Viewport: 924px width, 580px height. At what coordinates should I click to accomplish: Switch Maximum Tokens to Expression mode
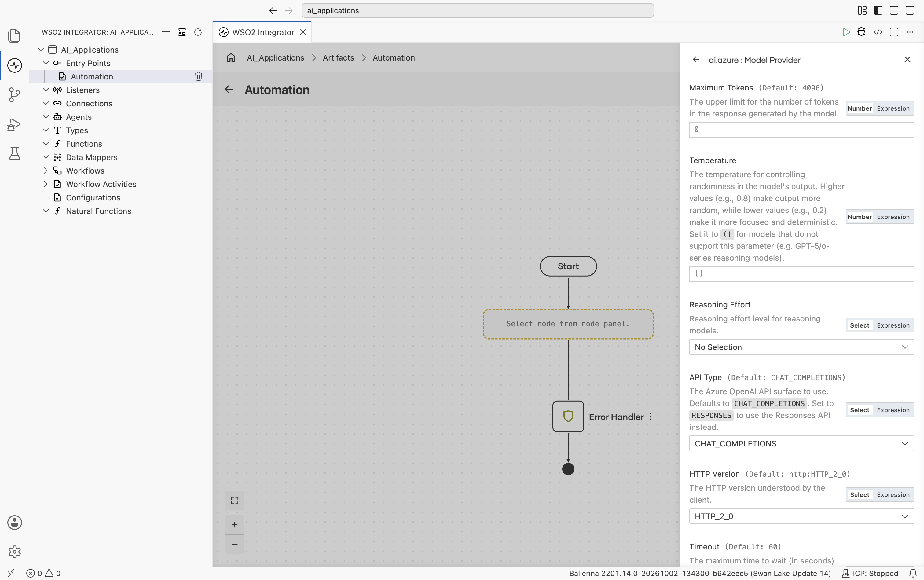pos(893,108)
